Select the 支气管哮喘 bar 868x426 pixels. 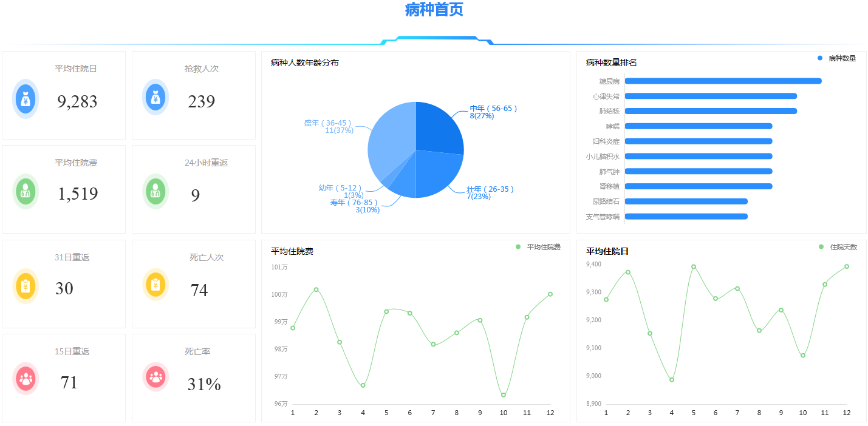pyautogui.click(x=686, y=216)
